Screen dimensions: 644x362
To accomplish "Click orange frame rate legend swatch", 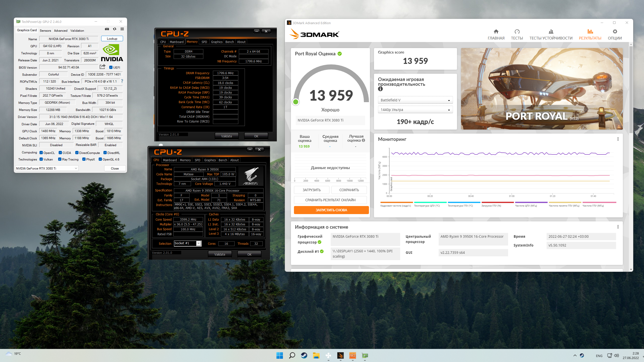I will click(x=397, y=202).
